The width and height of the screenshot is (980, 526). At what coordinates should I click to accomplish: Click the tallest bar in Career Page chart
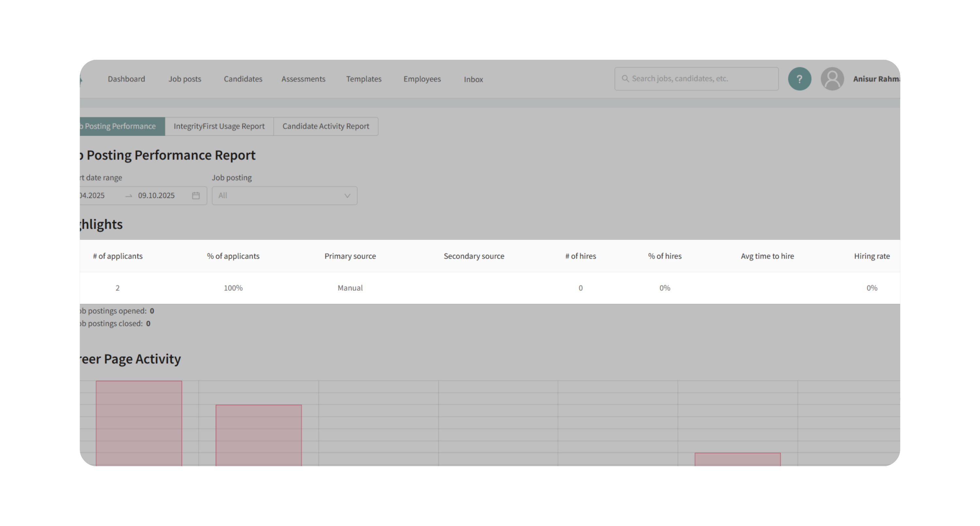pyautogui.click(x=139, y=422)
